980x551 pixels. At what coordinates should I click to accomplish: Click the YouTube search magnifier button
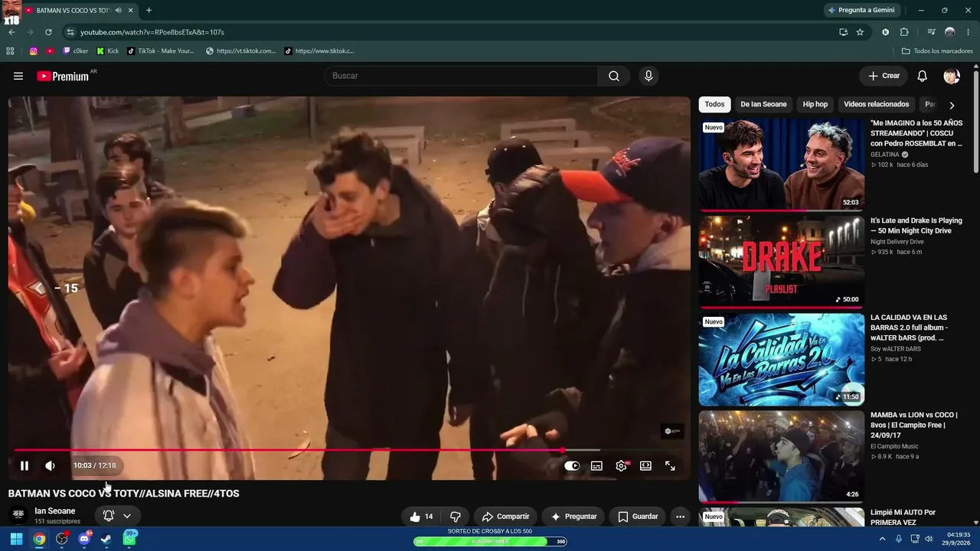point(614,76)
